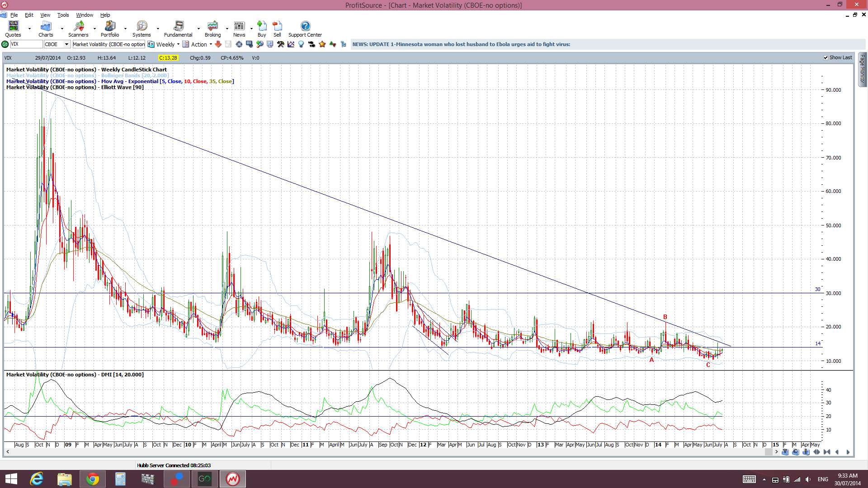The image size is (868, 488).
Task: Open the Help menu
Action: click(105, 15)
